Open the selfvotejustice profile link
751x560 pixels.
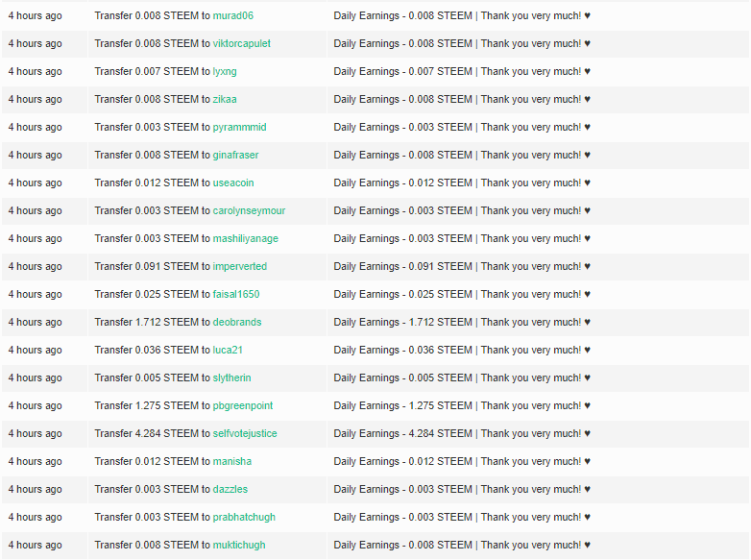point(245,432)
